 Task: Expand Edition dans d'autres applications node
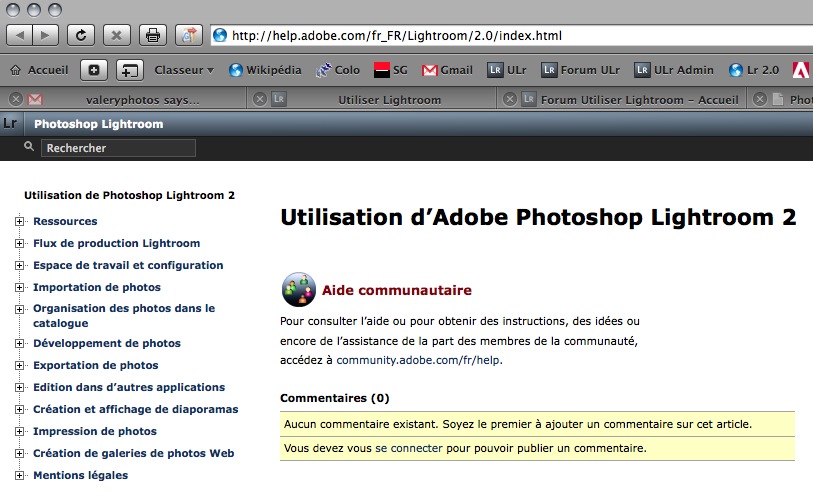coord(19,387)
